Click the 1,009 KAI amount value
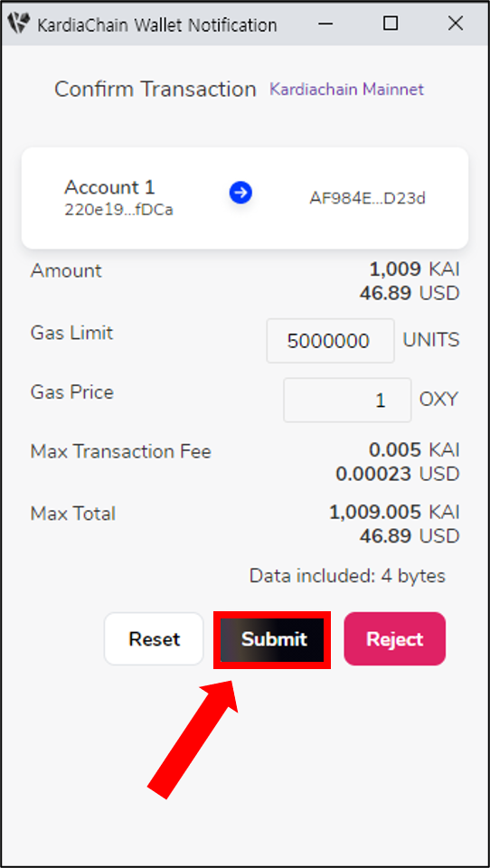 click(414, 269)
